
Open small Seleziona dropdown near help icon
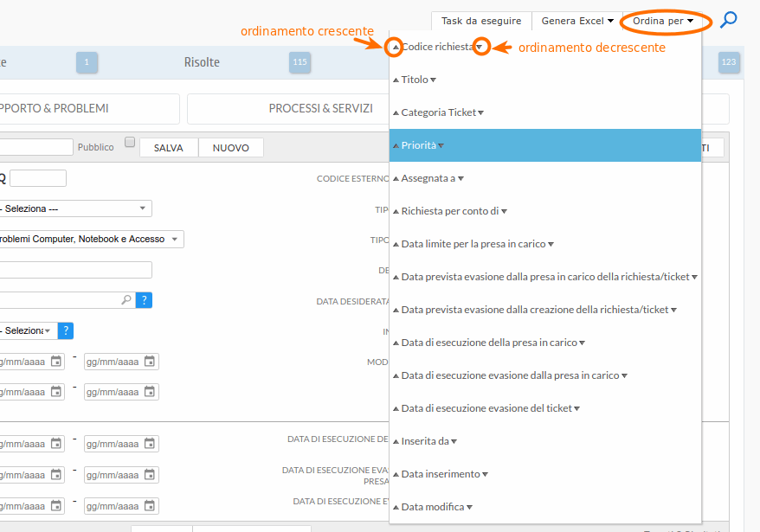pyautogui.click(x=27, y=330)
